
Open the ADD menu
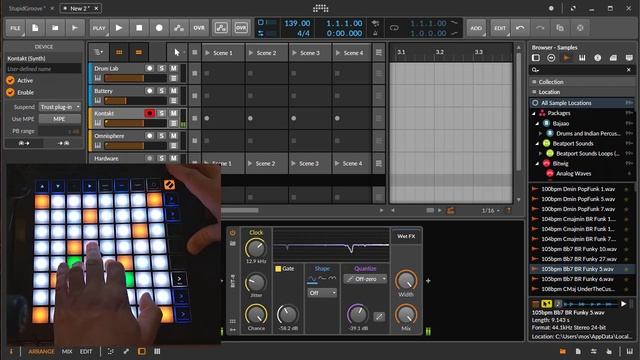coord(476,28)
